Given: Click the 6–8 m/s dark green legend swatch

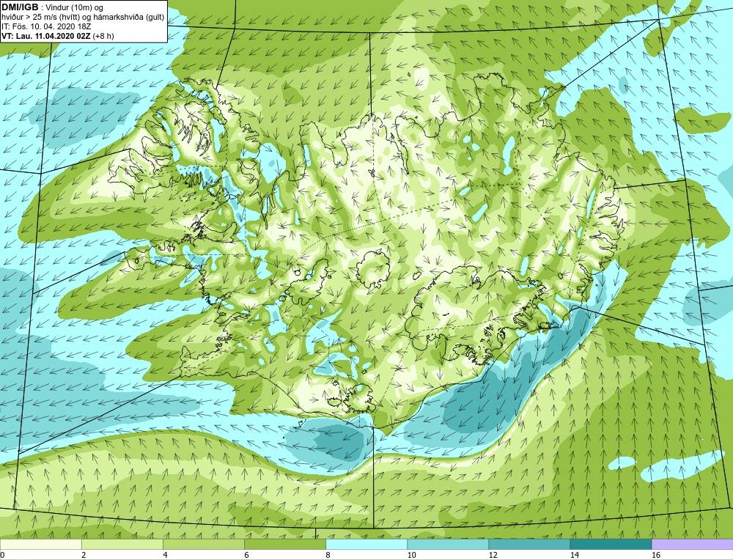Looking at the screenshot, I should (x=284, y=544).
